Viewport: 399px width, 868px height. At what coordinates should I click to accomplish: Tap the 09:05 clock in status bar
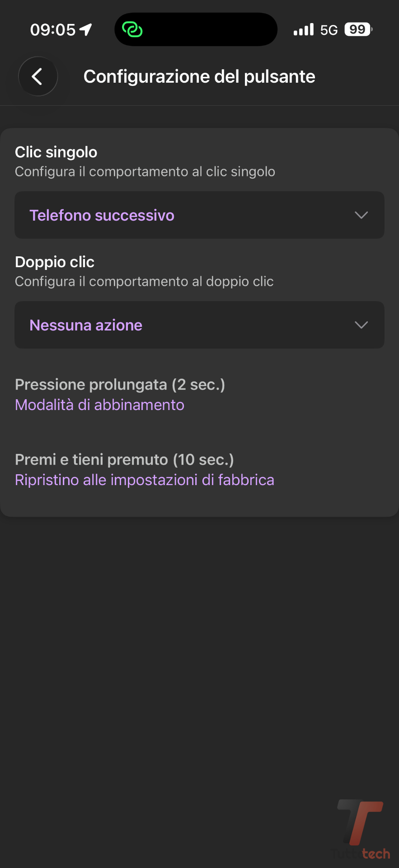pyautogui.click(x=53, y=30)
